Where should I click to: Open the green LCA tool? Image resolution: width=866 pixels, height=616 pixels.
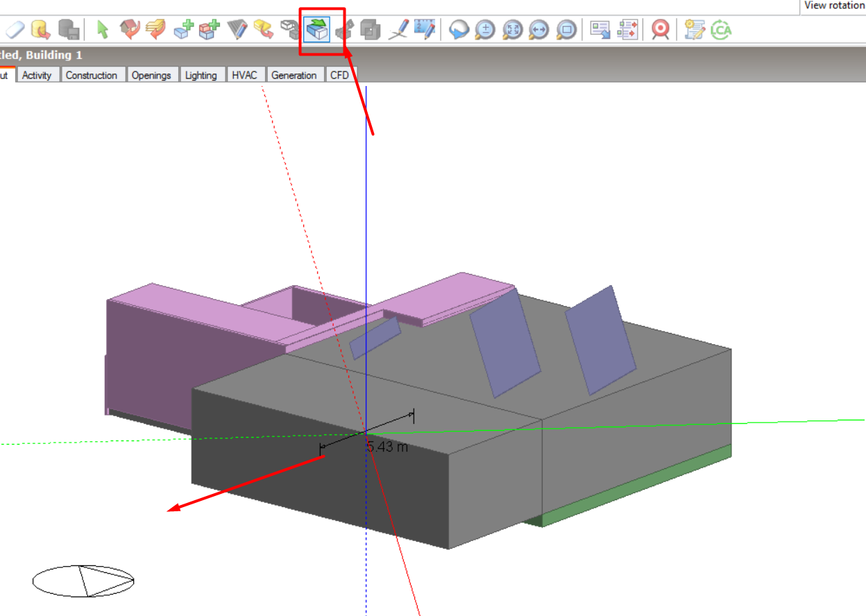tap(721, 30)
